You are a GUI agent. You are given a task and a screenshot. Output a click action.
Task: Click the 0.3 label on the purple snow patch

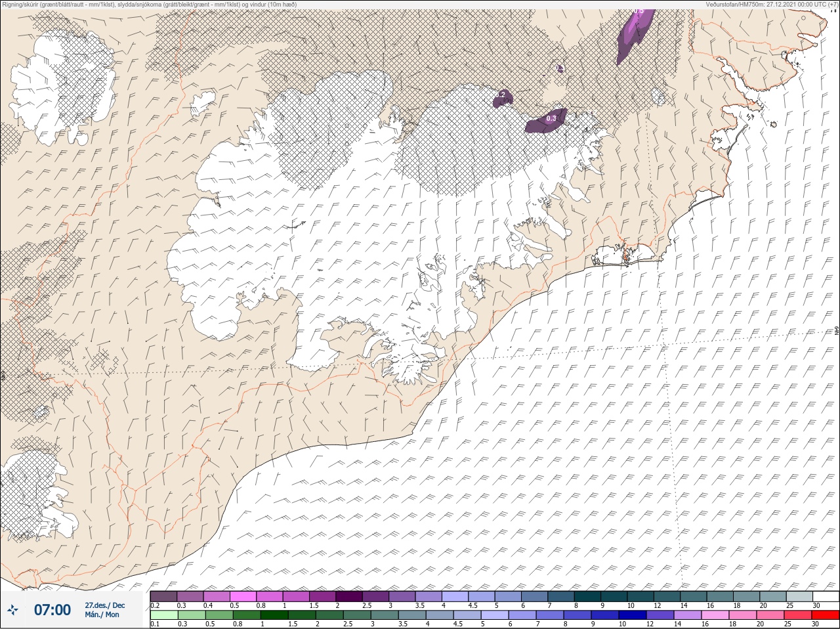click(551, 119)
